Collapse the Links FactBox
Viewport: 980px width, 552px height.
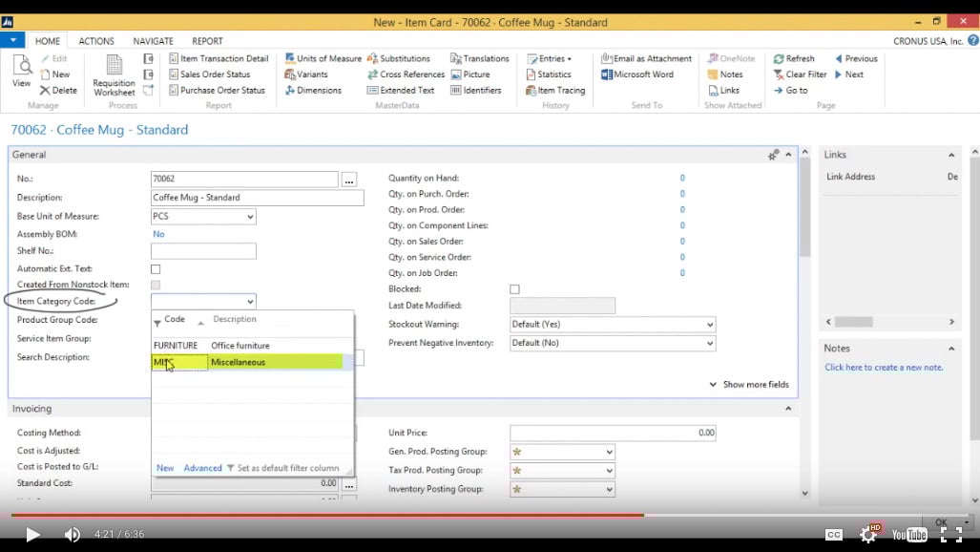tap(951, 156)
